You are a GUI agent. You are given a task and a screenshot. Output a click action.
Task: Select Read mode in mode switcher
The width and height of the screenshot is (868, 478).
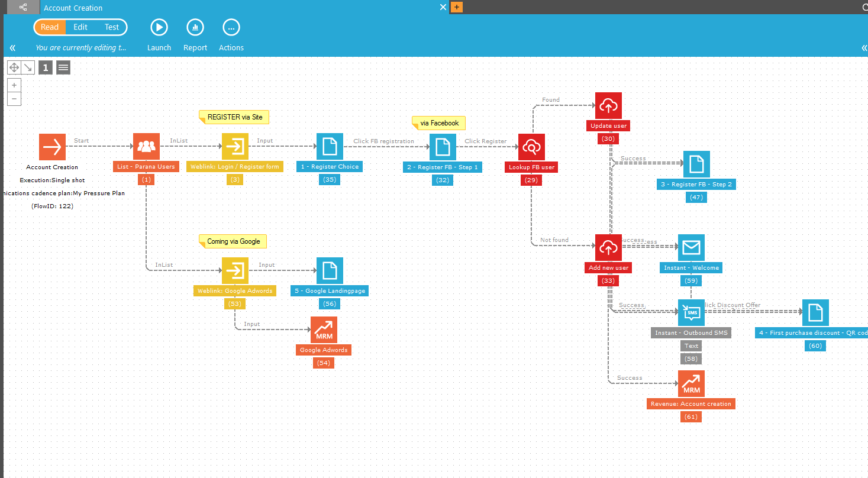(x=50, y=27)
